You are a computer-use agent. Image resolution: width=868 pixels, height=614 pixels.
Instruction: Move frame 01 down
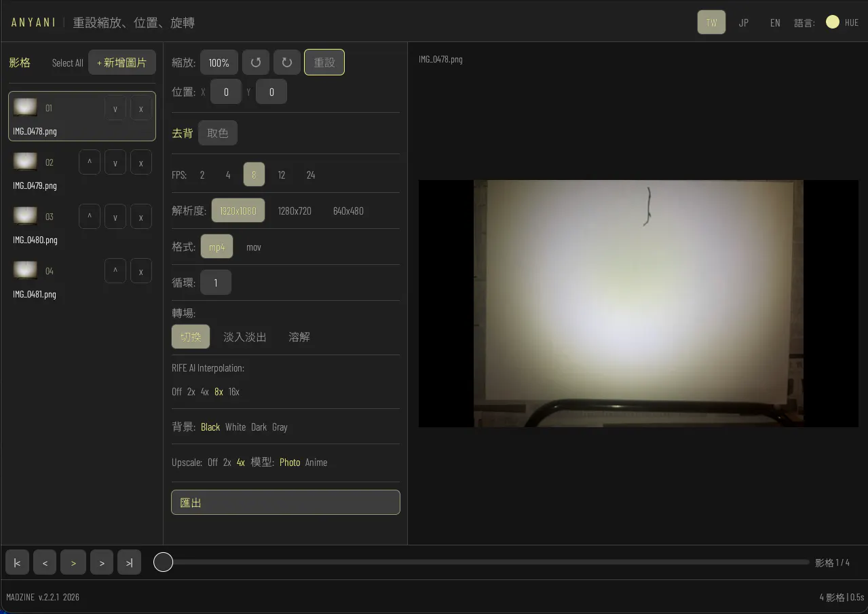point(115,109)
